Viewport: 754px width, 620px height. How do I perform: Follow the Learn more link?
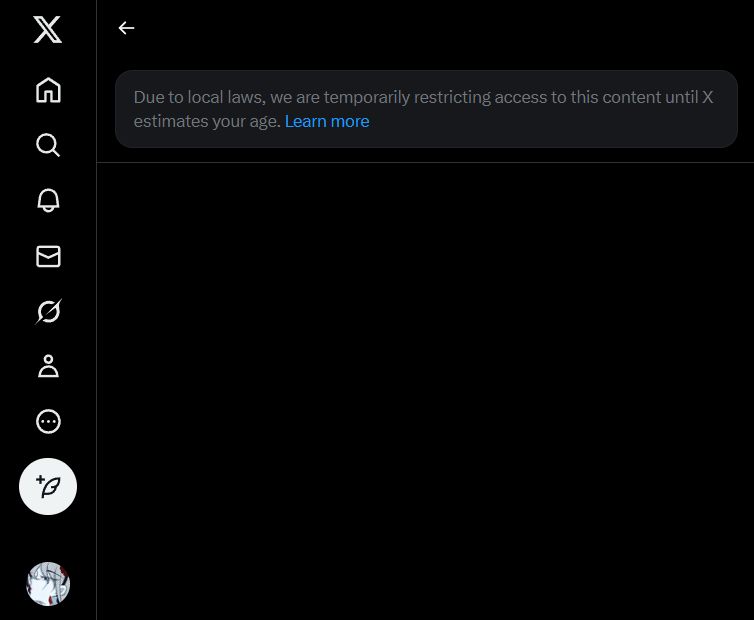327,121
